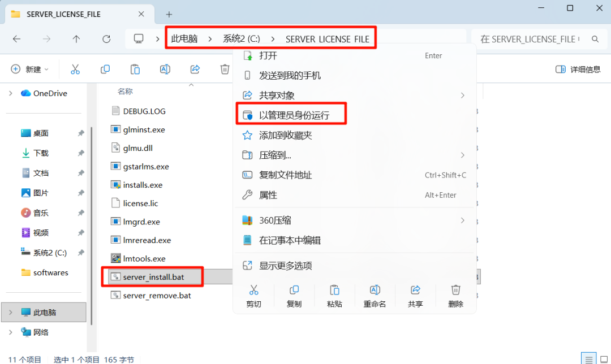The image size is (611, 364).
Task: Click the cut icon in the toolbar
Action: pyautogui.click(x=75, y=70)
